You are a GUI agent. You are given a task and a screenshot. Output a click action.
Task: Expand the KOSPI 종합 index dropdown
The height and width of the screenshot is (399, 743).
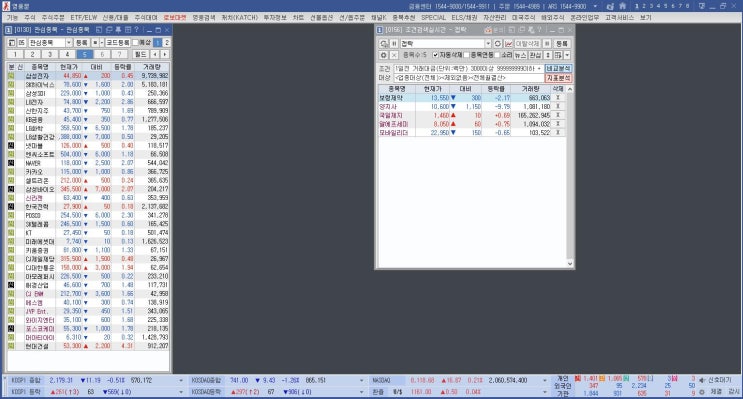(181, 381)
